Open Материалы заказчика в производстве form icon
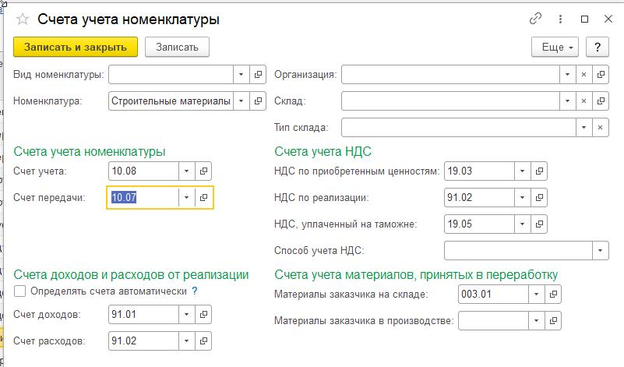Image resolution: width=624 pixels, height=367 pixels. click(x=553, y=321)
